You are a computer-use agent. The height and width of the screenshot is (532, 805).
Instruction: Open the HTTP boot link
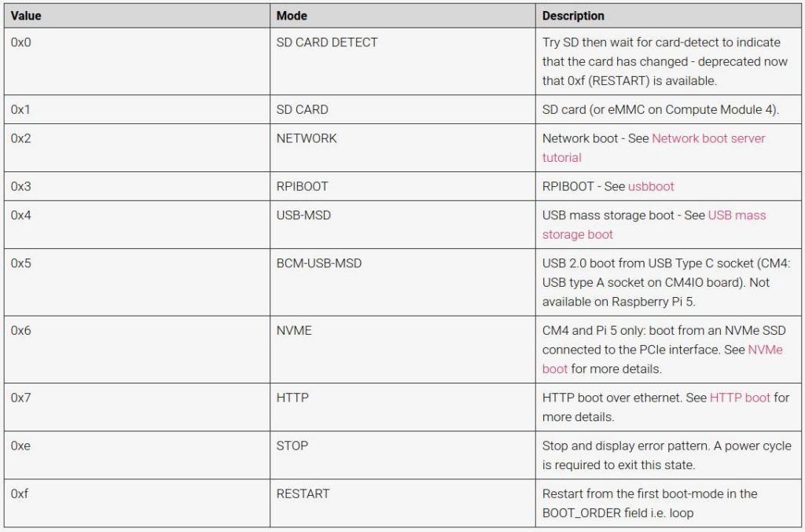740,398
